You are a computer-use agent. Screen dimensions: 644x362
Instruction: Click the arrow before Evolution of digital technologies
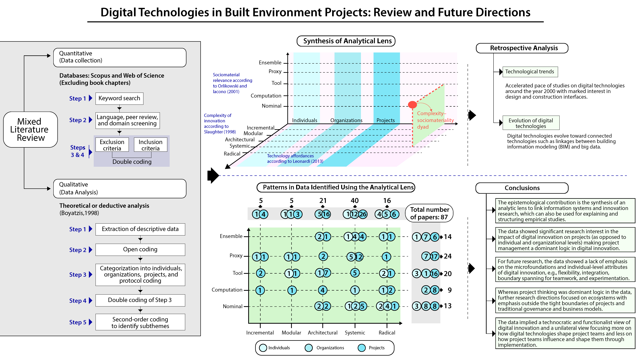[501, 123]
